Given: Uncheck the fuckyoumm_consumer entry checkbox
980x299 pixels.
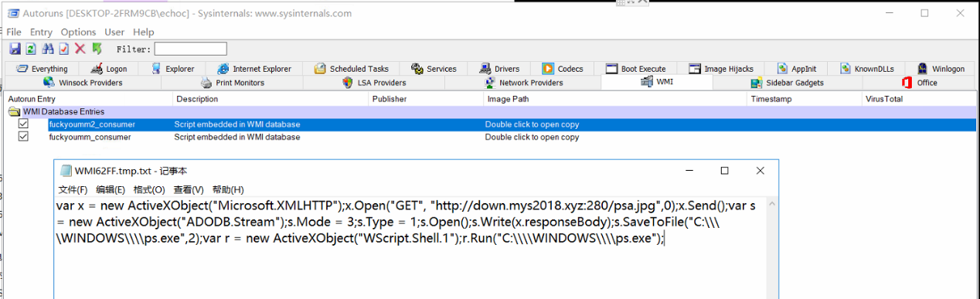Looking at the screenshot, I should pos(23,137).
